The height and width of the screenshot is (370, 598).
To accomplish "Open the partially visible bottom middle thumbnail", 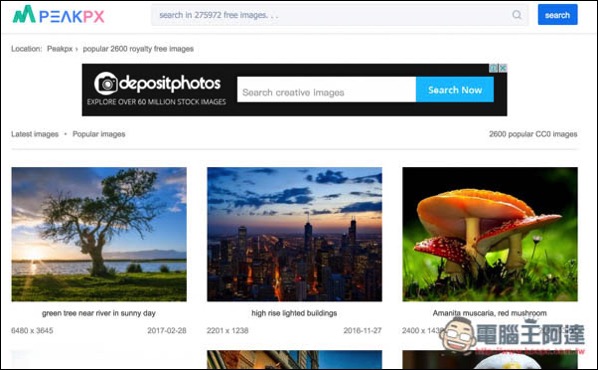I will 294,359.
